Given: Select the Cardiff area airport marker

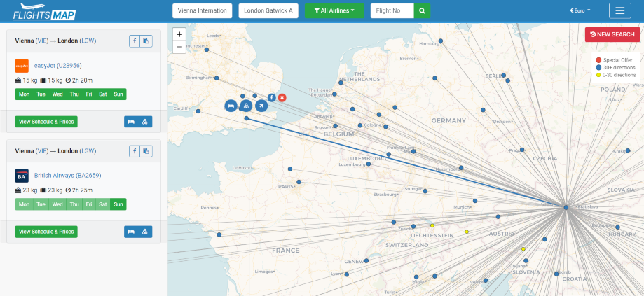Looking at the screenshot, I should point(198,111).
